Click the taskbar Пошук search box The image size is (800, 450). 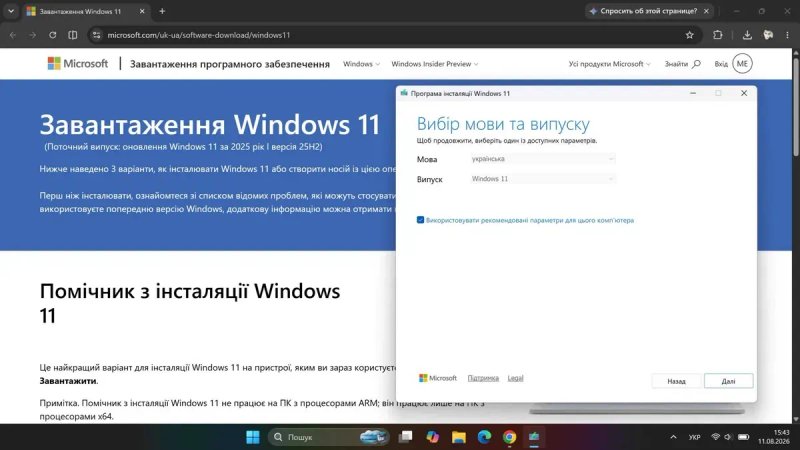click(x=329, y=437)
